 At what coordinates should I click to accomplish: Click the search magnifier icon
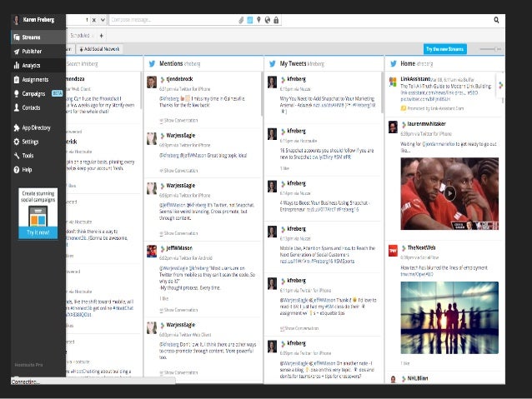click(x=496, y=20)
